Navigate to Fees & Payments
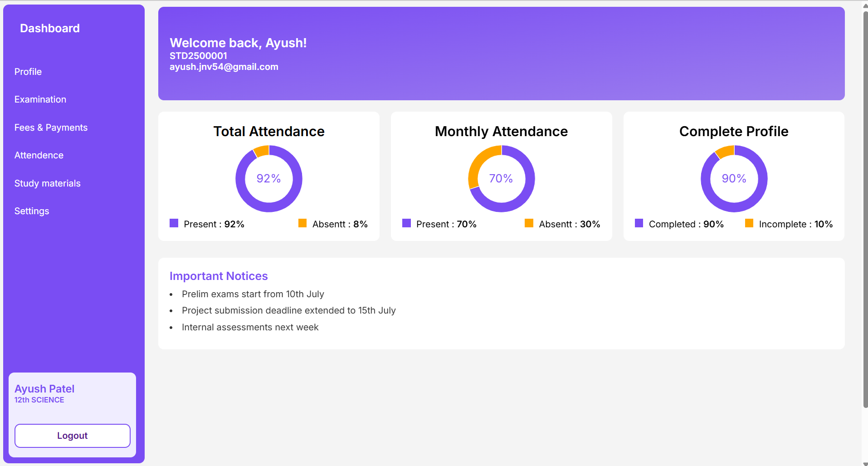 (51, 127)
